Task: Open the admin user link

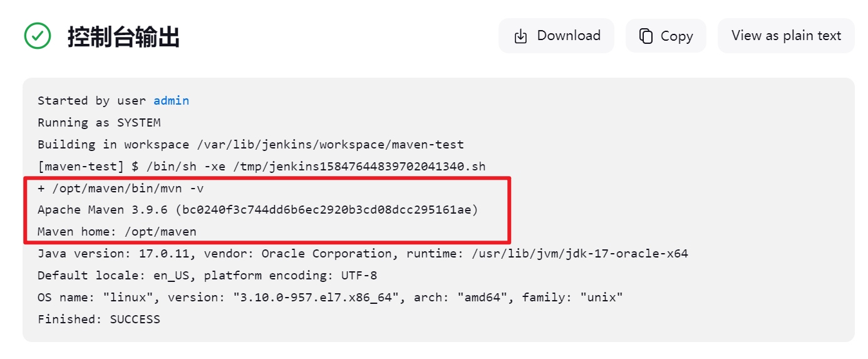Action: tap(171, 101)
